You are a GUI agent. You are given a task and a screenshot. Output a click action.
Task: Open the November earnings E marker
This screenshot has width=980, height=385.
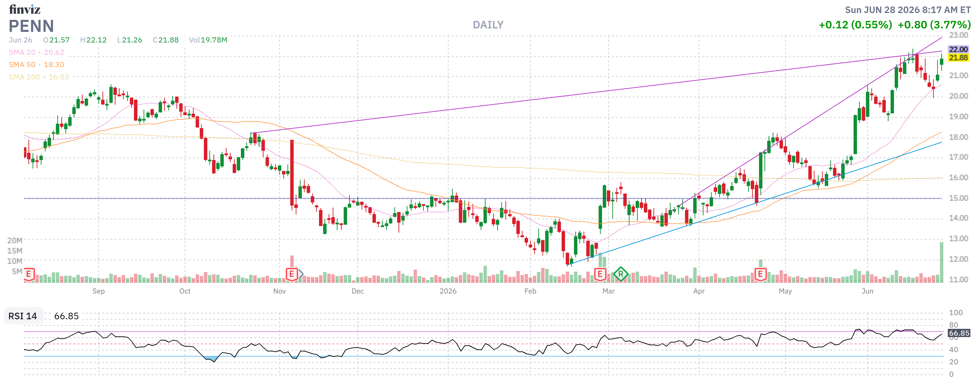(291, 274)
